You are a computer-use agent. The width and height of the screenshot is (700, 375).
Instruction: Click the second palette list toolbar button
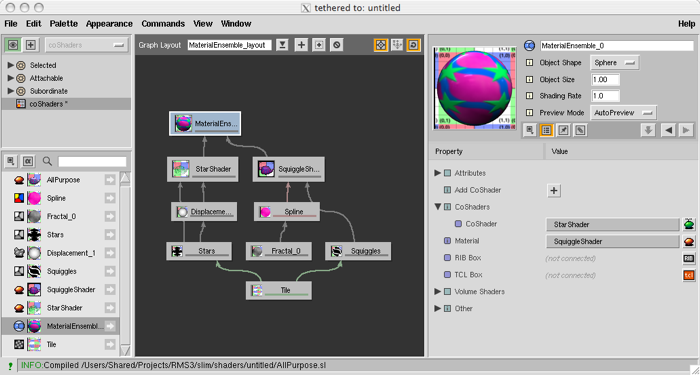click(x=28, y=161)
